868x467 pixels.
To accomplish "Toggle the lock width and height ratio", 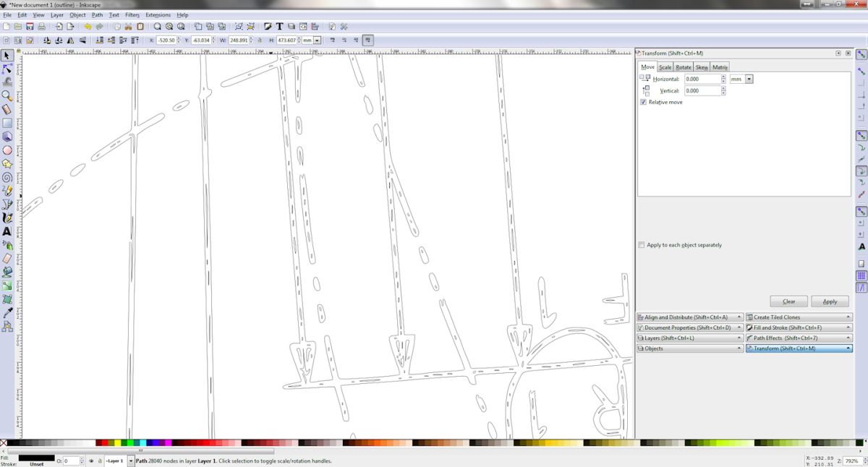I will [260, 40].
